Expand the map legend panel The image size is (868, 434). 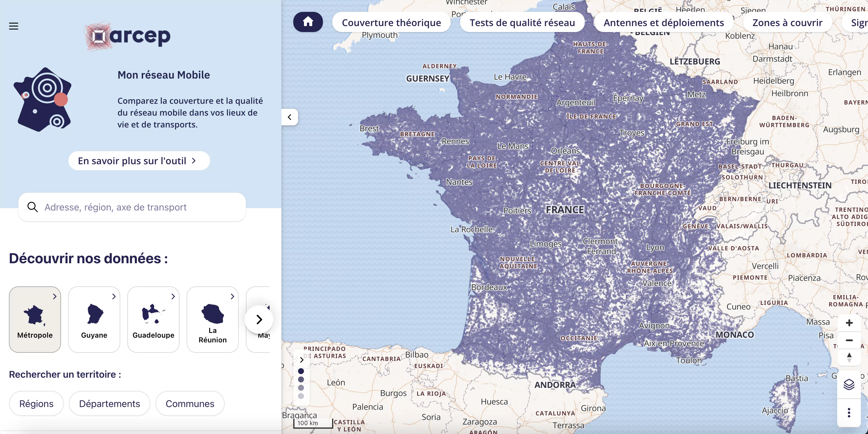(x=302, y=360)
